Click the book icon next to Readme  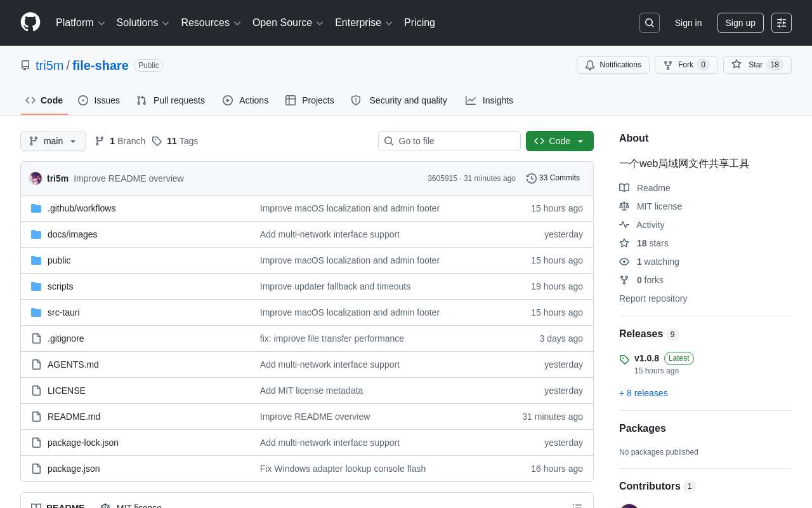[624, 188]
